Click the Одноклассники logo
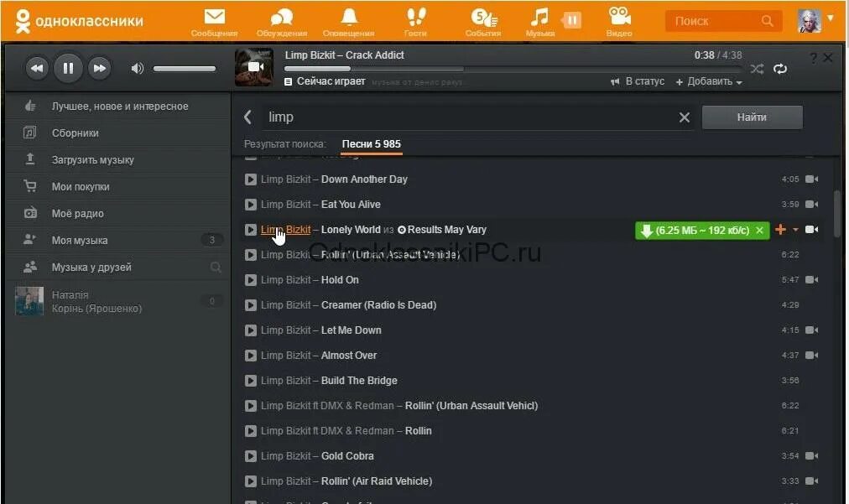This screenshot has width=849, height=504. [x=79, y=21]
